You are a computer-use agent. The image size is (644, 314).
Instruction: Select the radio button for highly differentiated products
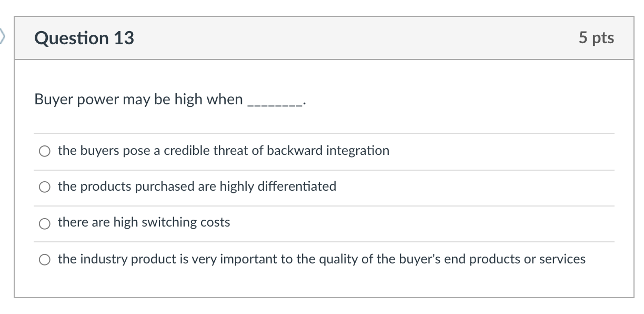point(45,187)
